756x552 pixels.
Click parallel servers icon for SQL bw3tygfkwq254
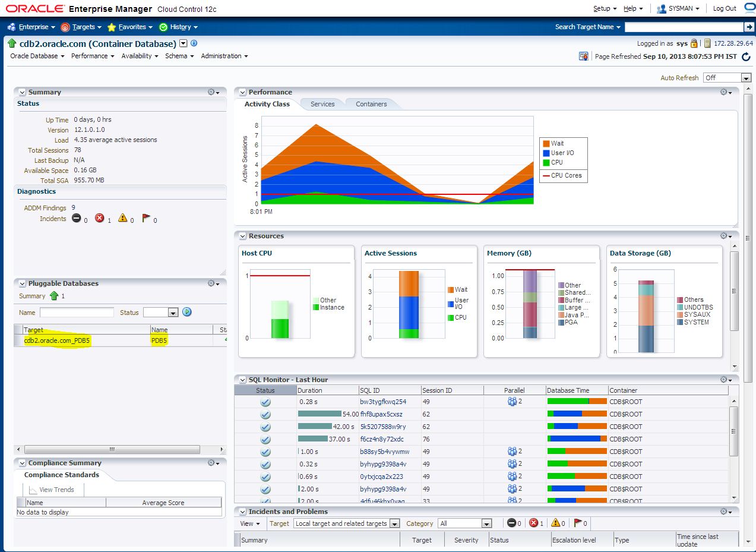pos(512,402)
